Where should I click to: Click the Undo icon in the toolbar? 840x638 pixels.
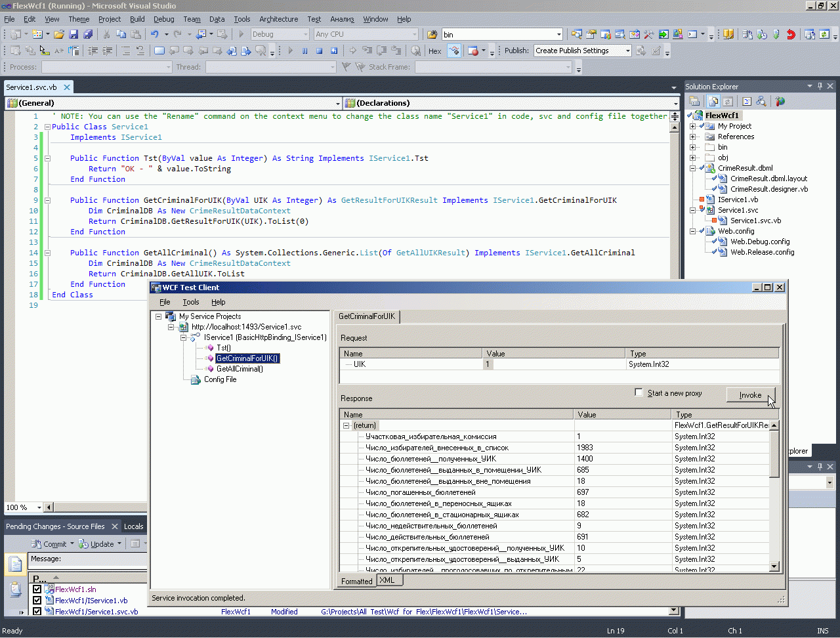tap(154, 34)
